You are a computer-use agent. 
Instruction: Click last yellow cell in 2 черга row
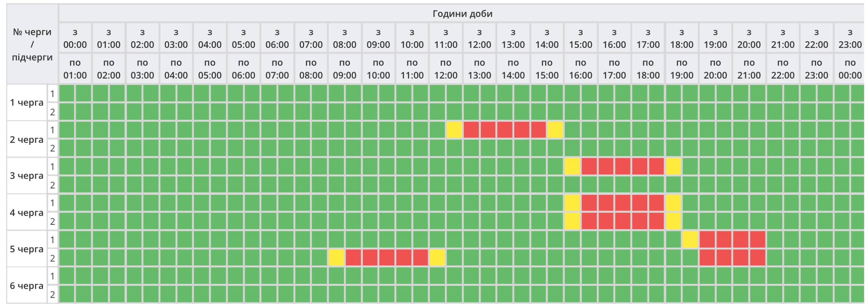(555, 130)
